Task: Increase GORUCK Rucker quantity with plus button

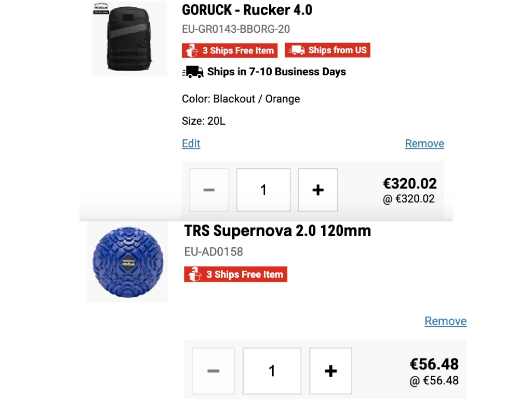Action: pos(318,190)
